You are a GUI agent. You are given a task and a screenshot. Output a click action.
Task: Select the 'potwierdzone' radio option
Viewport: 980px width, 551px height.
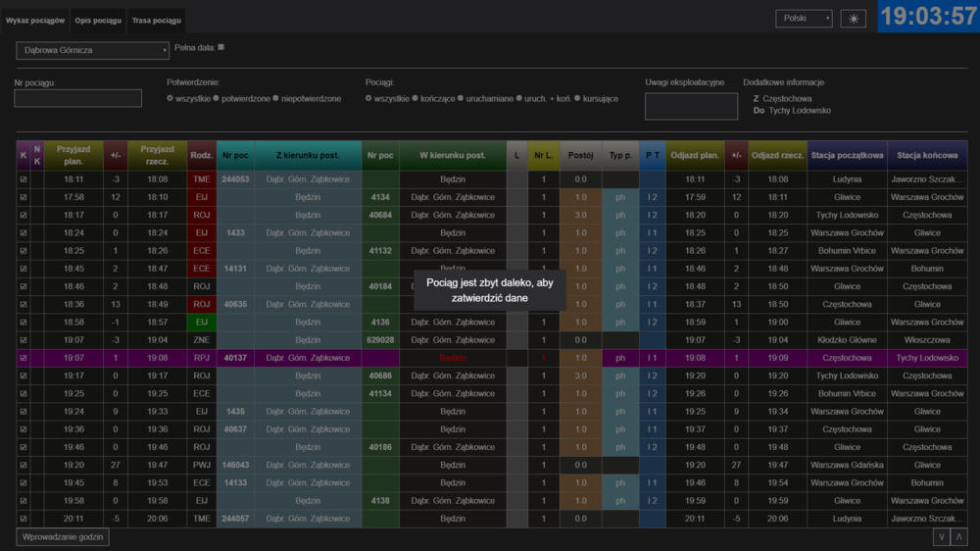(218, 99)
